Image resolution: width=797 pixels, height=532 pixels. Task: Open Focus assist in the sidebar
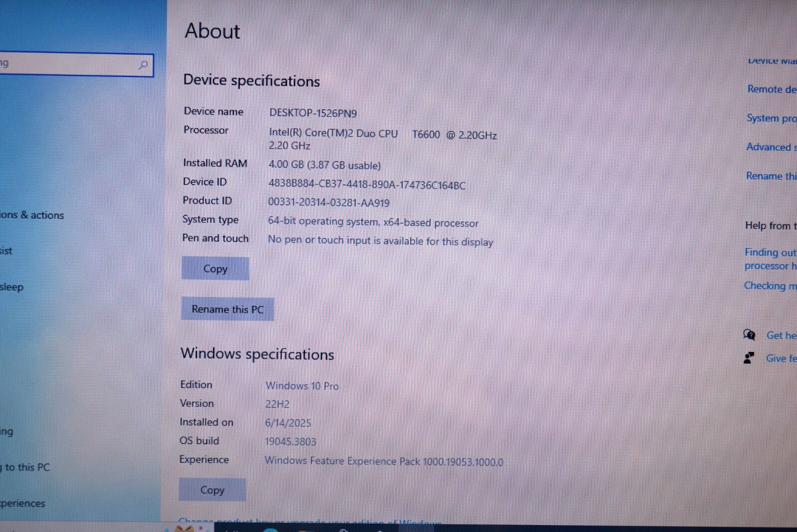click(x=6, y=251)
